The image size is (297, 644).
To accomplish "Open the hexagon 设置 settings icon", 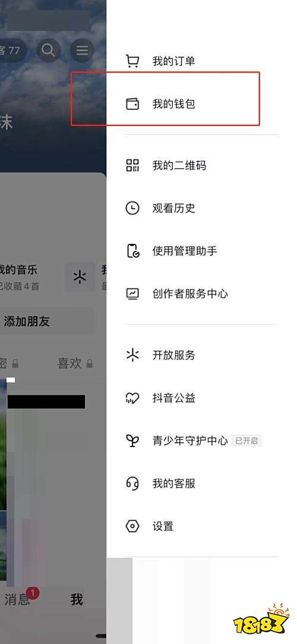I will tap(132, 526).
